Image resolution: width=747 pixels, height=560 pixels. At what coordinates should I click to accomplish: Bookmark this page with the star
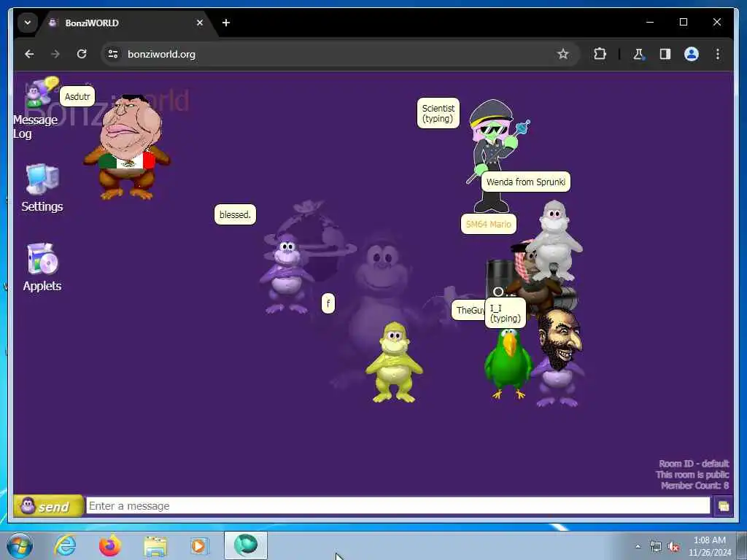click(x=562, y=54)
